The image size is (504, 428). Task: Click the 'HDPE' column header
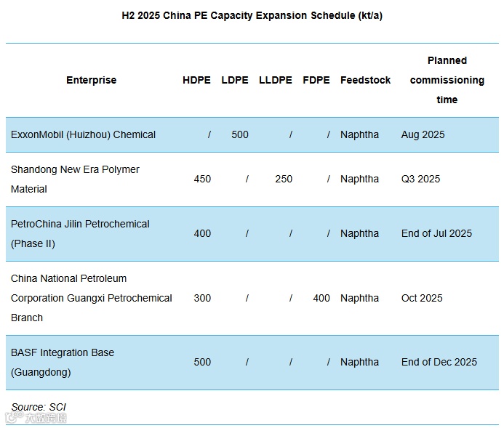(x=196, y=80)
